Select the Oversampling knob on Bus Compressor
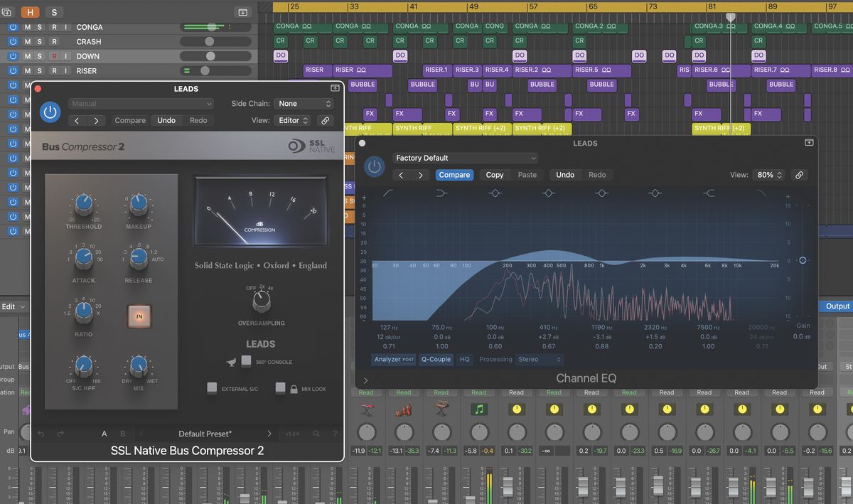This screenshot has width=853, height=504. [261, 300]
